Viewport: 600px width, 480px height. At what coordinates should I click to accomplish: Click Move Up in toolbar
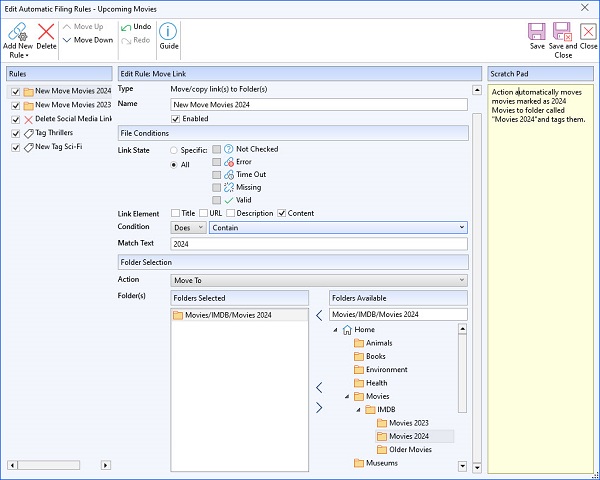pyautogui.click(x=83, y=27)
